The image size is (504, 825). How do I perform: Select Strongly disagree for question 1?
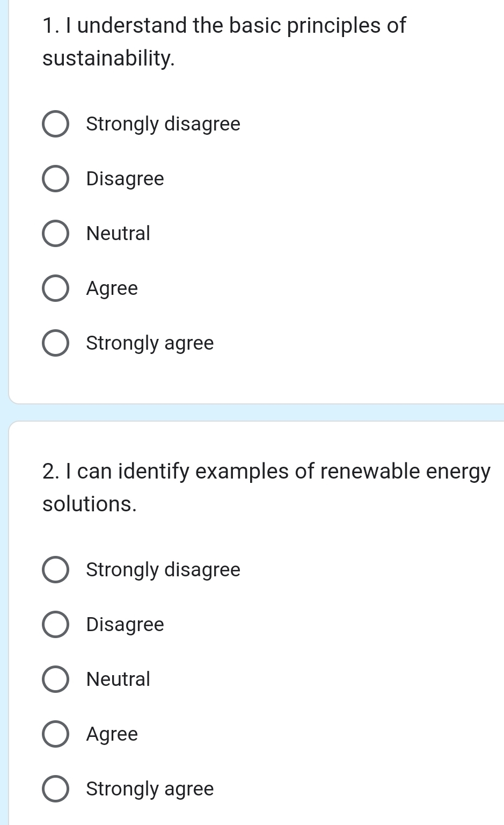(x=56, y=124)
